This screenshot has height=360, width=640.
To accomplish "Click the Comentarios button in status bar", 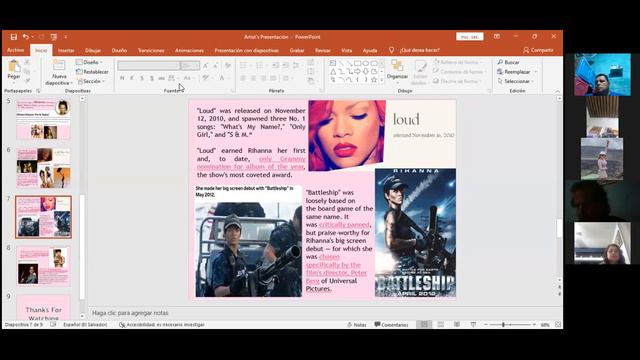I will coord(391,325).
